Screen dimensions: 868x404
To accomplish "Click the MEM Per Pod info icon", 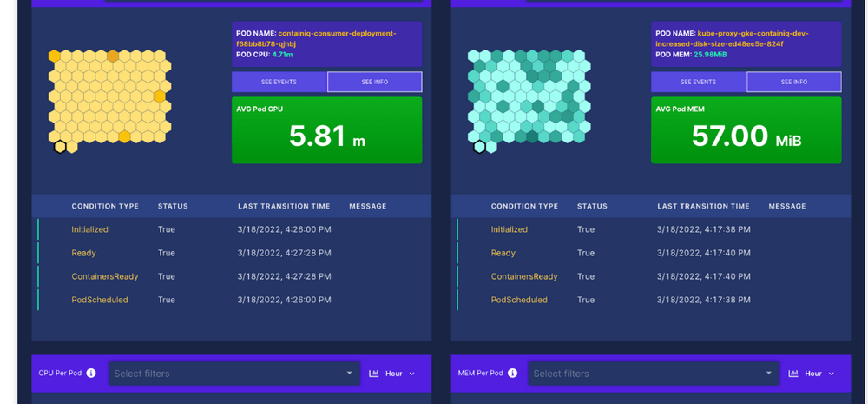I will pos(513,373).
